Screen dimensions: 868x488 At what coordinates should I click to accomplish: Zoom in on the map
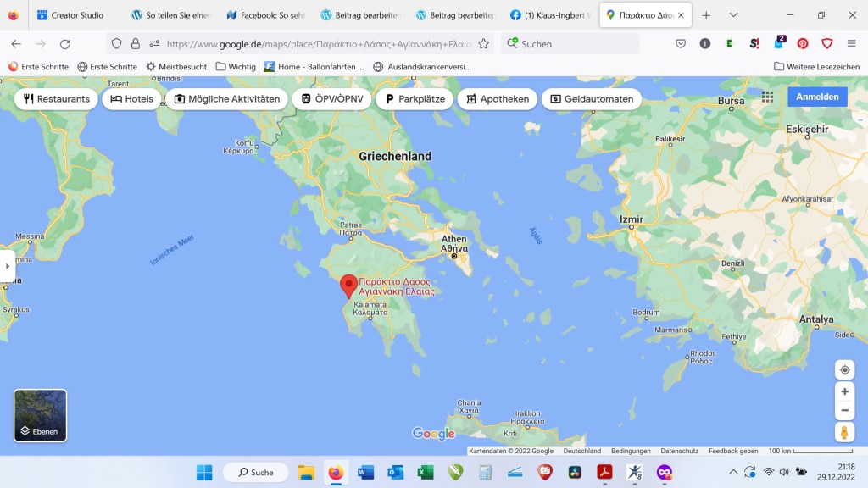pos(844,391)
